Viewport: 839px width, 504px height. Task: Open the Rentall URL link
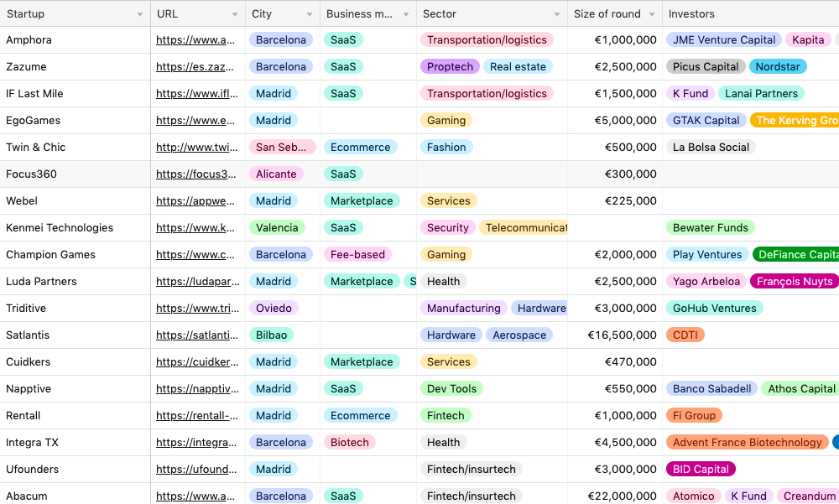[x=197, y=415]
